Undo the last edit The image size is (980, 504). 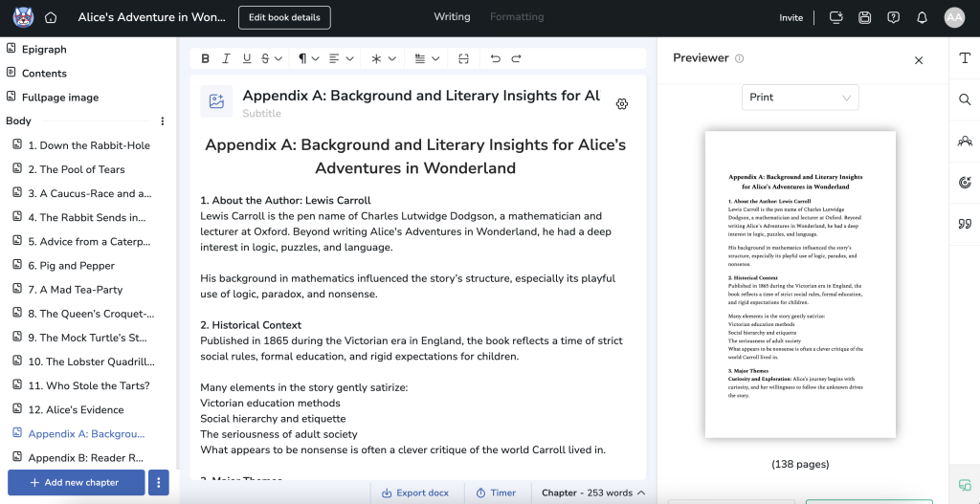pyautogui.click(x=495, y=59)
